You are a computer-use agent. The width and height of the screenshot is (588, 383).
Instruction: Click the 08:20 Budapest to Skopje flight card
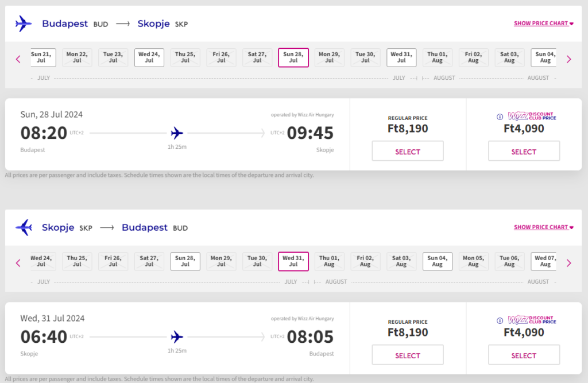coord(177,134)
